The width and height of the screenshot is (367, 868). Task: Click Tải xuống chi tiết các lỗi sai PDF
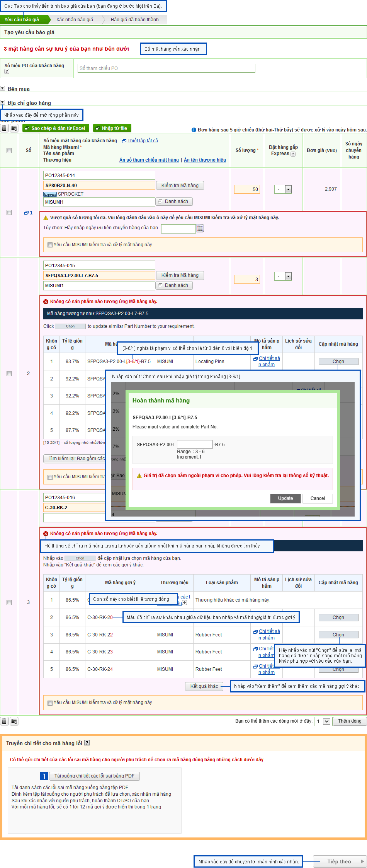[x=94, y=776]
